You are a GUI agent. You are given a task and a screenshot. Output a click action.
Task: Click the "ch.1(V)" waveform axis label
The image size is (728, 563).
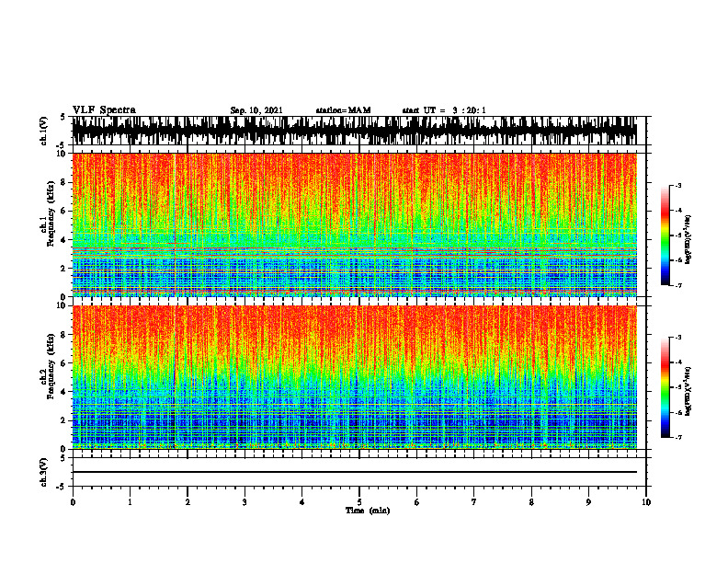click(x=44, y=131)
